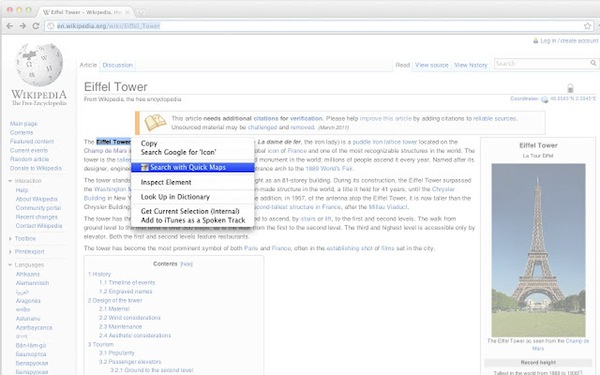Open the Afrikaans language link
The height and width of the screenshot is (375, 600).
28,274
